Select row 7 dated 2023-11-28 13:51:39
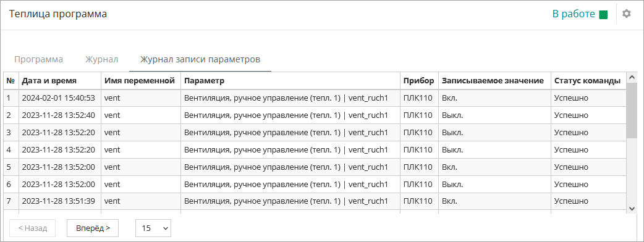The width and height of the screenshot is (644, 242). pos(315,201)
